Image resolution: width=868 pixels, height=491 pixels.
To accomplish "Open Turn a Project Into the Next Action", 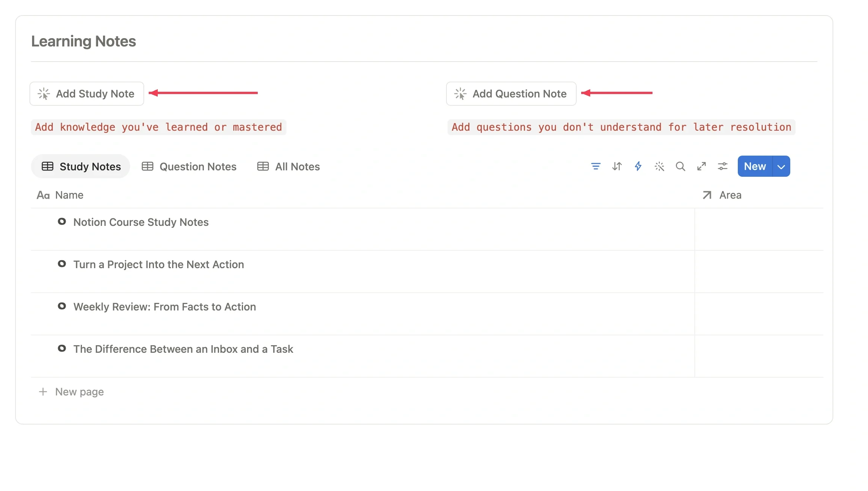I will pos(159,264).
